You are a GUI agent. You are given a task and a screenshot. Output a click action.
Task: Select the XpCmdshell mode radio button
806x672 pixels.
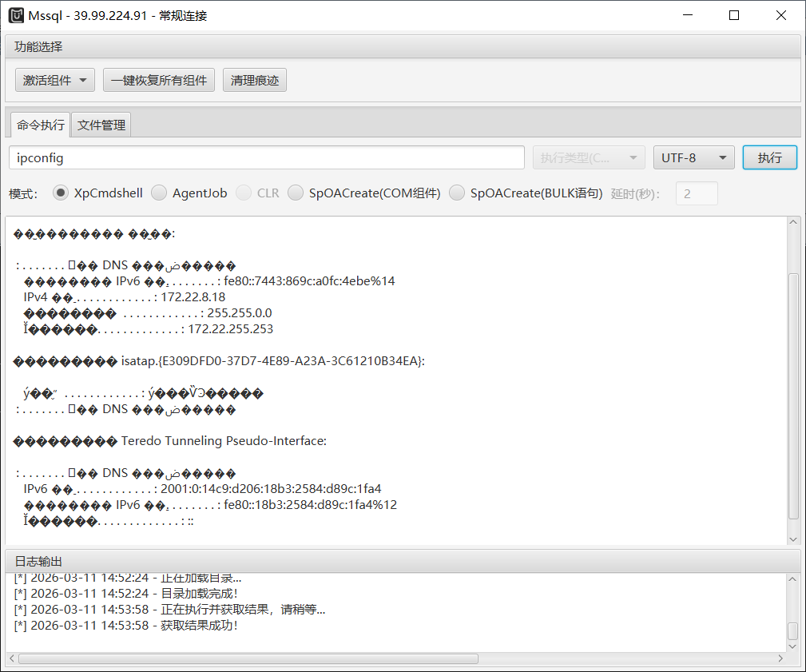pos(61,193)
